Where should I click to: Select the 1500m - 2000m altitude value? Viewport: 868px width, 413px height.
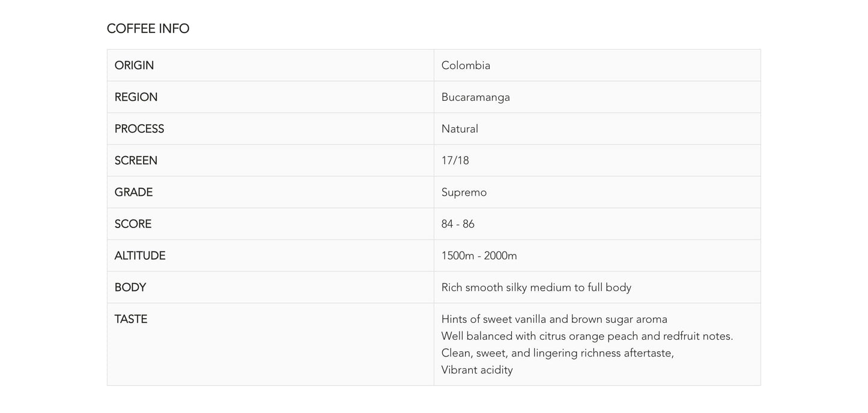coord(479,256)
